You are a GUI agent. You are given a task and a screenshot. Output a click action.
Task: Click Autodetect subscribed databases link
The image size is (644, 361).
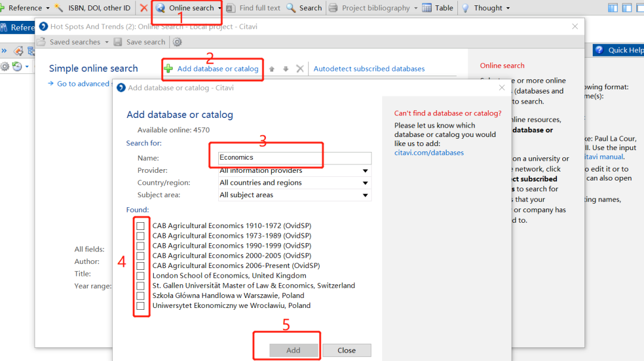(369, 69)
